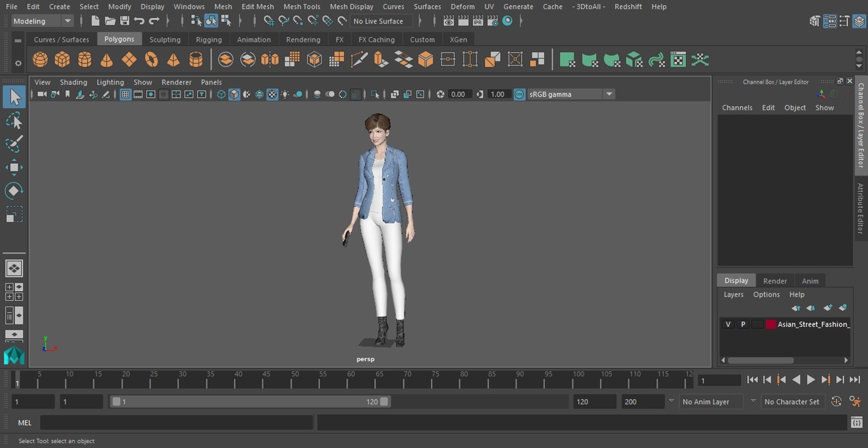
Task: Expand the shelf options gear menu
Action: tap(18, 63)
